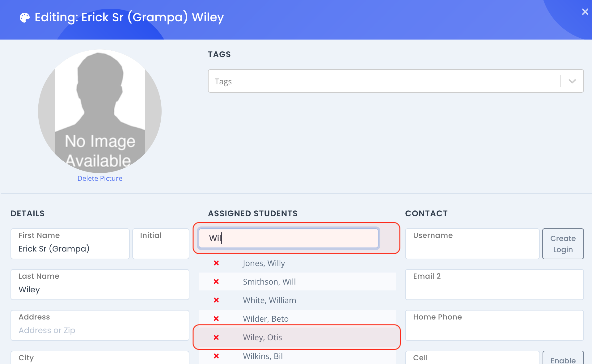The width and height of the screenshot is (592, 364).
Task: Select the profile picture placeholder
Action: click(100, 111)
